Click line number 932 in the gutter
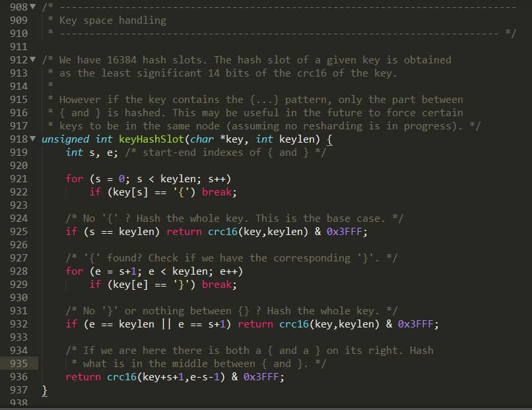This screenshot has height=410, width=532. (19, 324)
